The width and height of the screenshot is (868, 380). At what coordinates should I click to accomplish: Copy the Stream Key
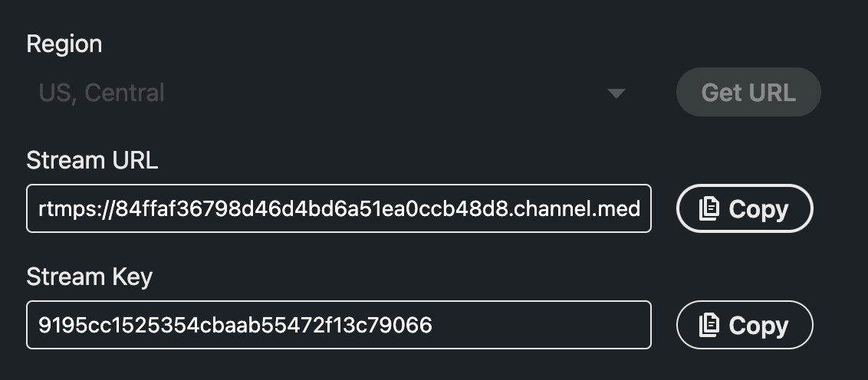click(x=745, y=325)
